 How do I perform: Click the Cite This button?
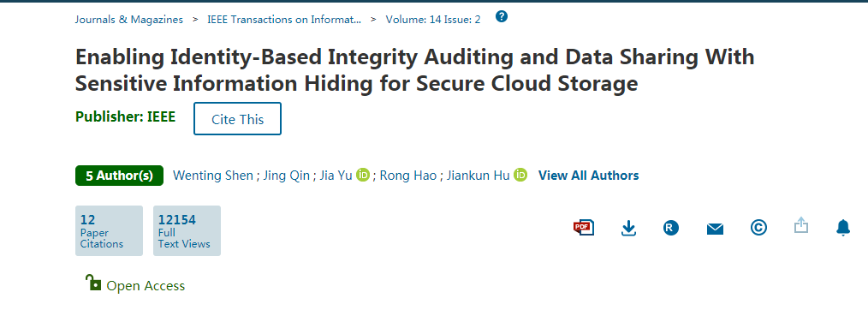(237, 118)
